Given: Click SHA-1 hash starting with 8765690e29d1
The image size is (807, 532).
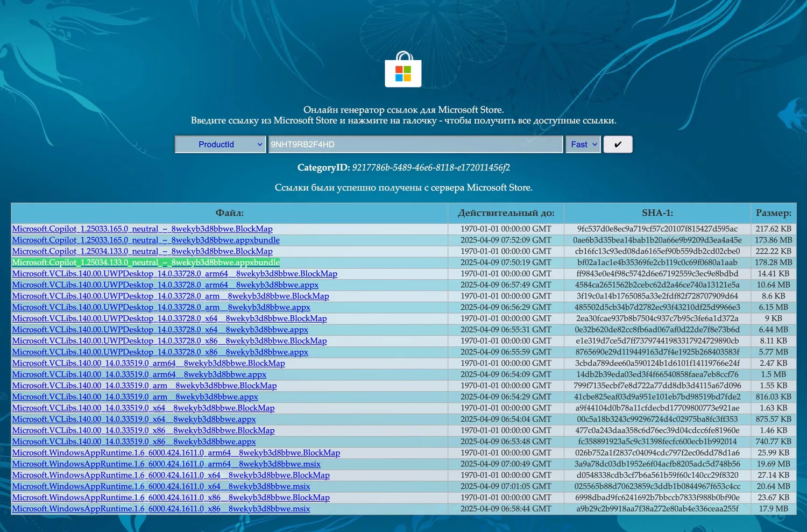Looking at the screenshot, I should click(657, 352).
